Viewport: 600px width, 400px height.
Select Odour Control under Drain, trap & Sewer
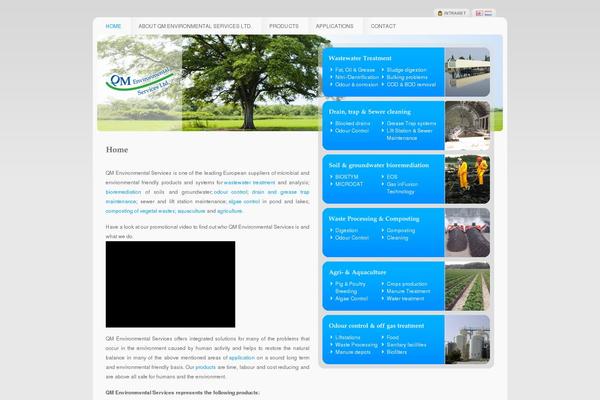click(x=352, y=131)
